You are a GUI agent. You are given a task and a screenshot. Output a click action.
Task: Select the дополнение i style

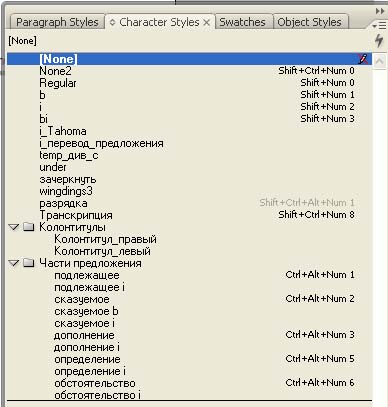coord(189,347)
